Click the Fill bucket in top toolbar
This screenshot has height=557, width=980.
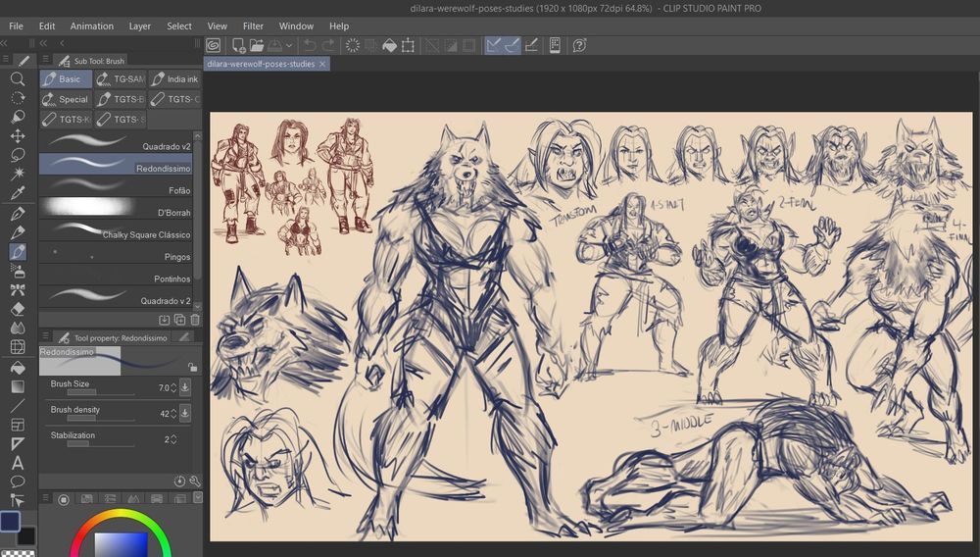pos(388,45)
